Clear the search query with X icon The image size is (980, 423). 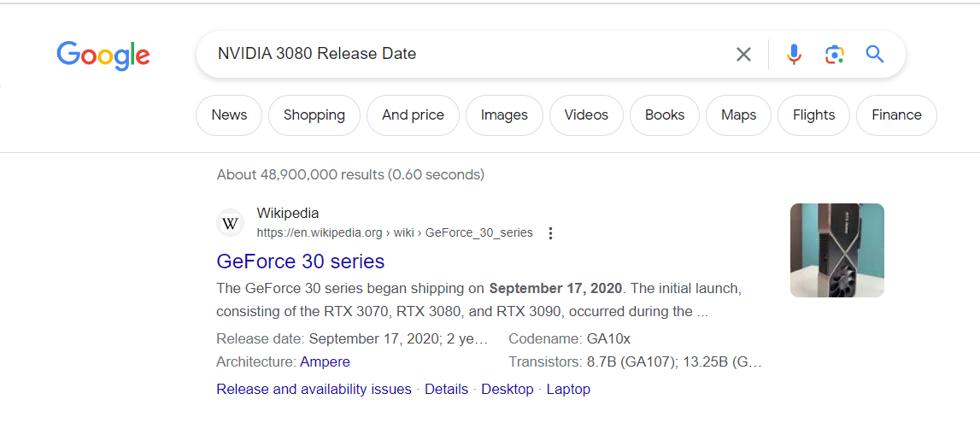coord(743,55)
